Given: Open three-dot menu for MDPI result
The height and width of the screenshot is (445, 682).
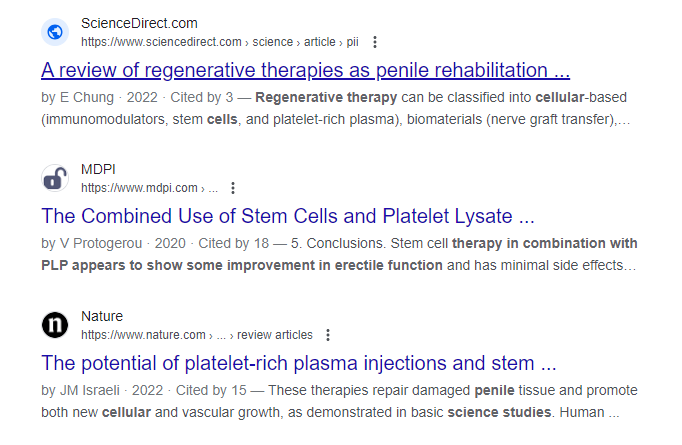Looking at the screenshot, I should (x=233, y=188).
